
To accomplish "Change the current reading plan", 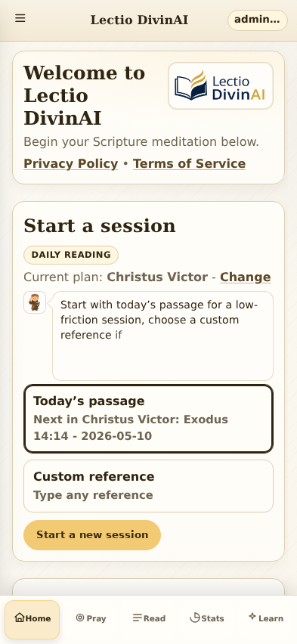I will pyautogui.click(x=246, y=277).
